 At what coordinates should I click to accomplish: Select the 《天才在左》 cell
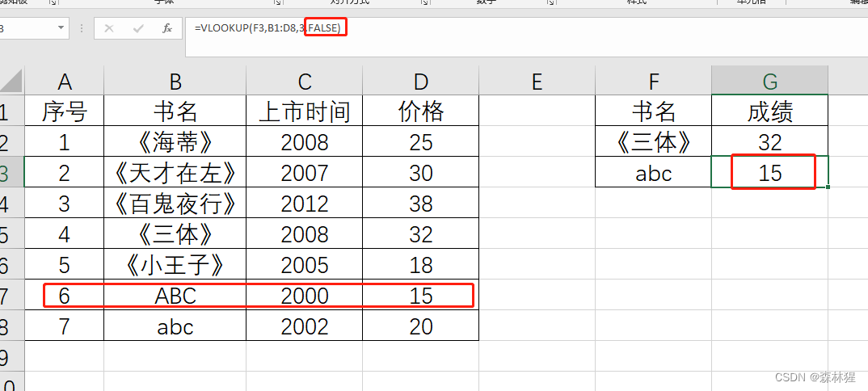(175, 173)
